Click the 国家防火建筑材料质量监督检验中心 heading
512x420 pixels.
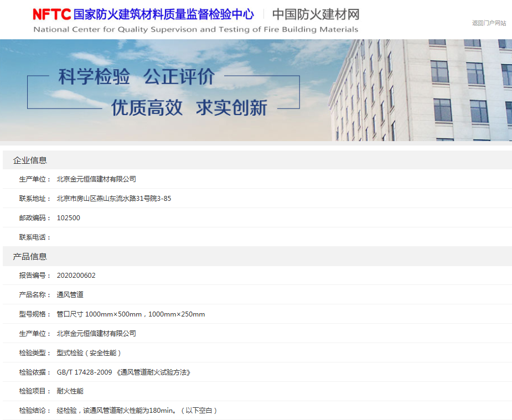point(163,14)
